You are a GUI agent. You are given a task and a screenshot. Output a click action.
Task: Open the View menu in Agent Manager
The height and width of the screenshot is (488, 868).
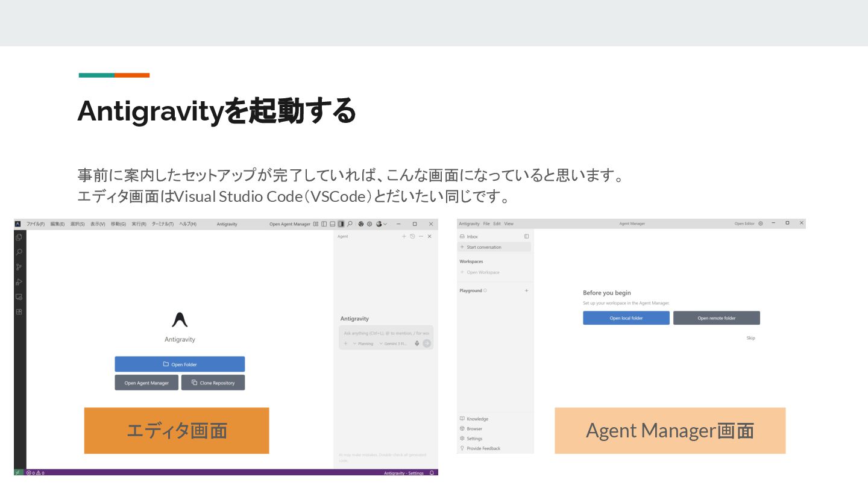509,224
